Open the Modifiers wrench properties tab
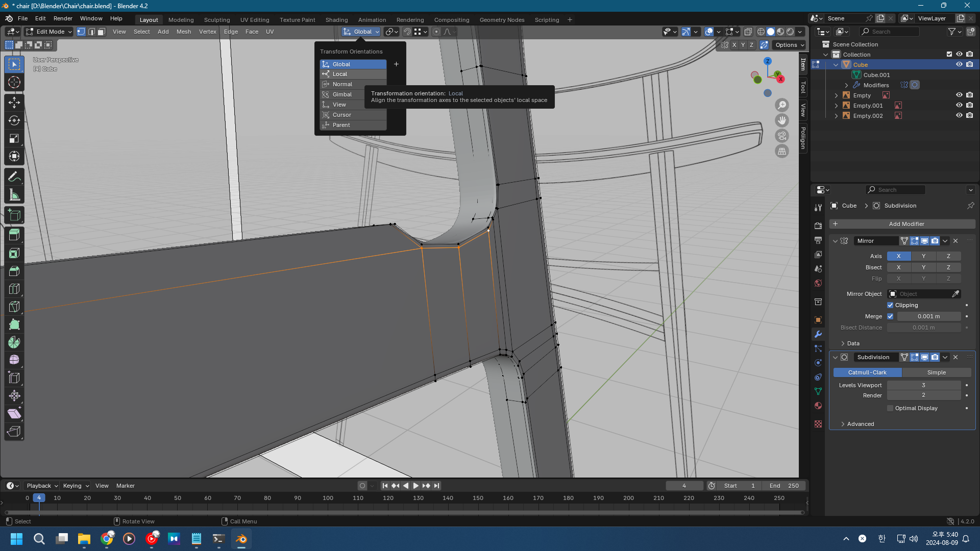The image size is (980, 551). point(818,334)
